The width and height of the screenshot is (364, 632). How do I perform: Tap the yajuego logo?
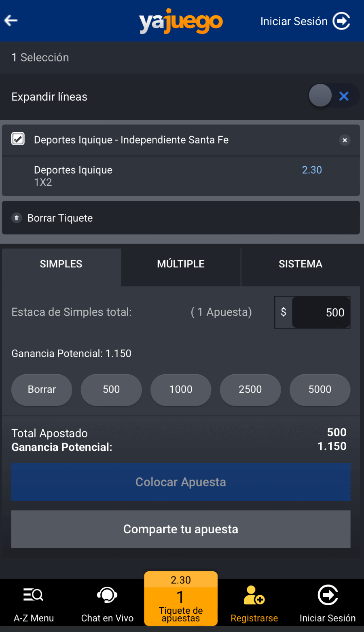[181, 21]
